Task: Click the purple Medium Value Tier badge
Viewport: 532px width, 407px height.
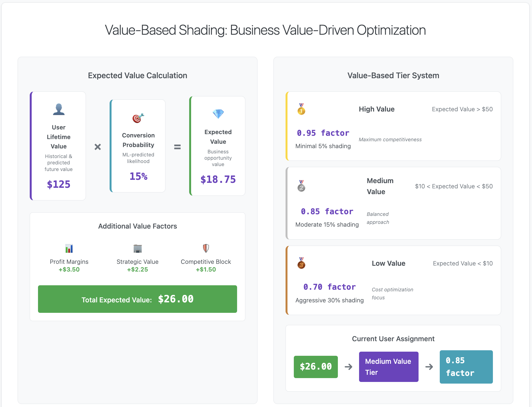Action: (x=389, y=367)
